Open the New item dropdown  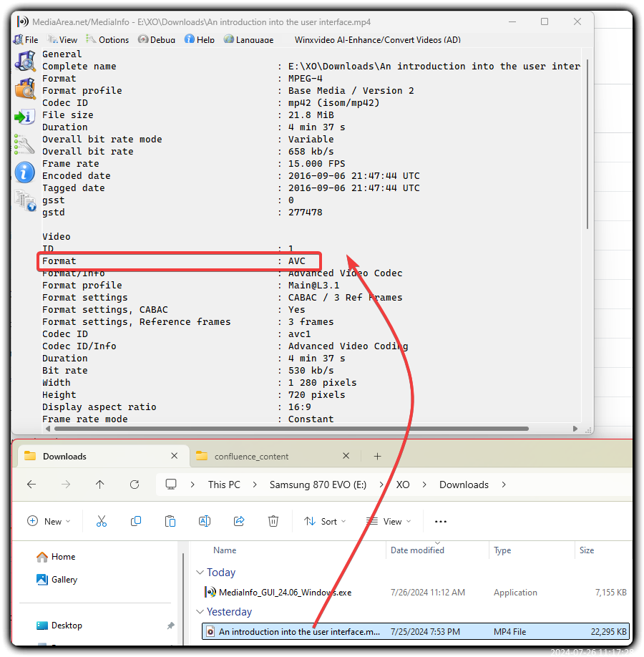(x=49, y=521)
